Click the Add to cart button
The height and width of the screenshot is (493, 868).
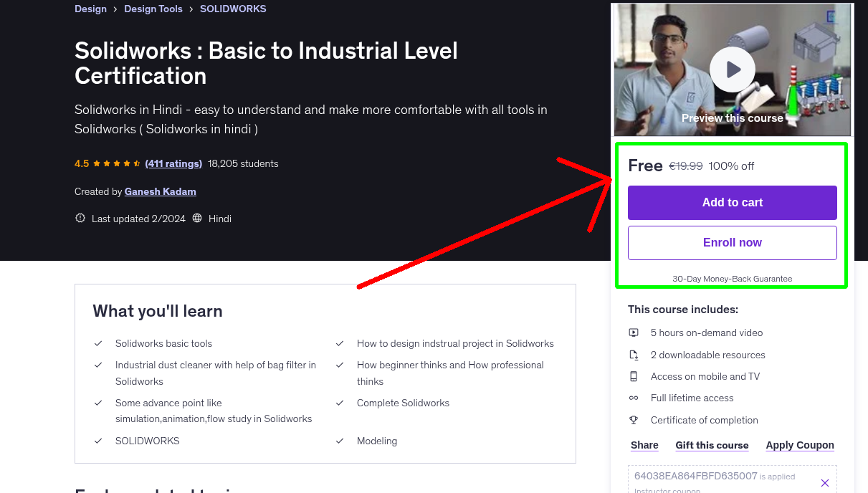[x=732, y=203]
